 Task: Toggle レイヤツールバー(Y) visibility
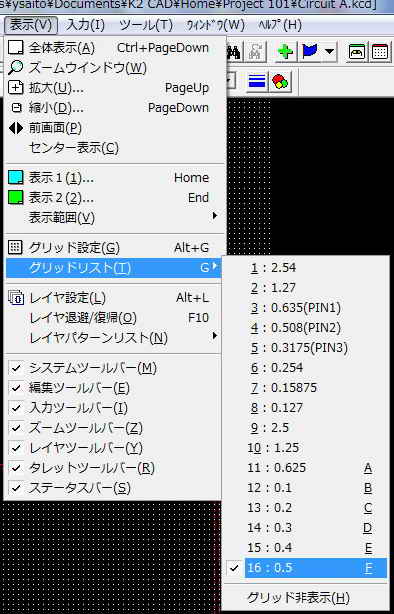[114, 448]
